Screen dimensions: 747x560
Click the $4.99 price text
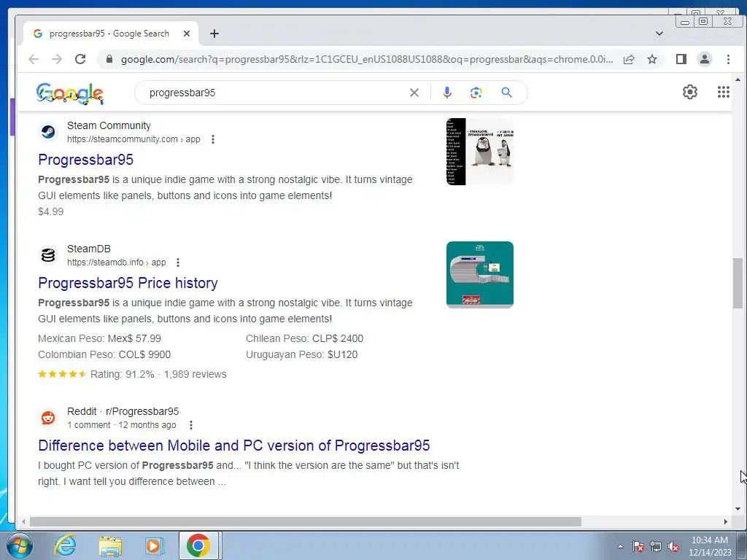click(51, 211)
